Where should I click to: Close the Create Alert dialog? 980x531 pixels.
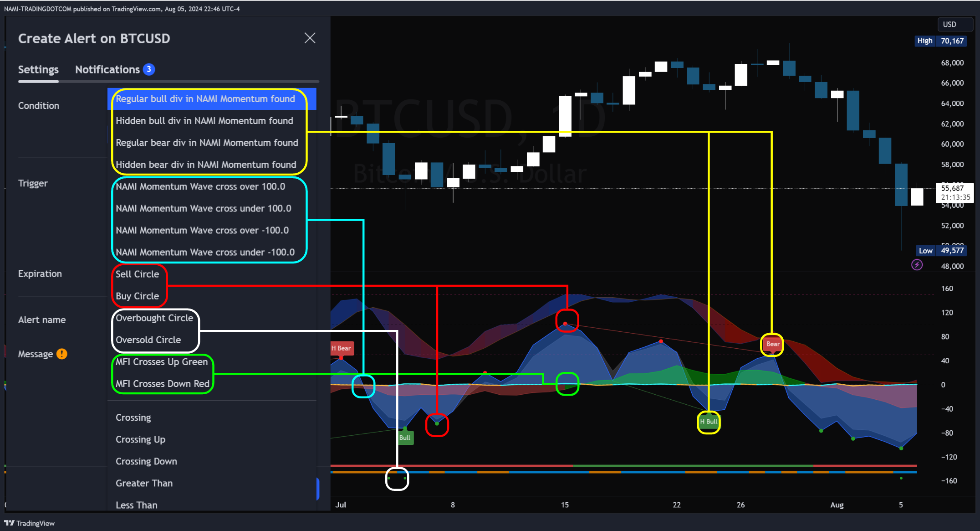point(310,38)
